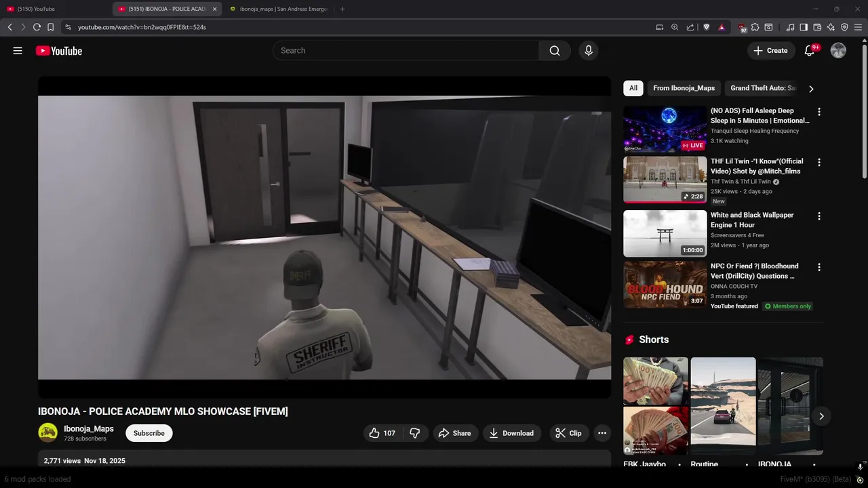Open YouTube notifications bell

[x=809, y=51]
